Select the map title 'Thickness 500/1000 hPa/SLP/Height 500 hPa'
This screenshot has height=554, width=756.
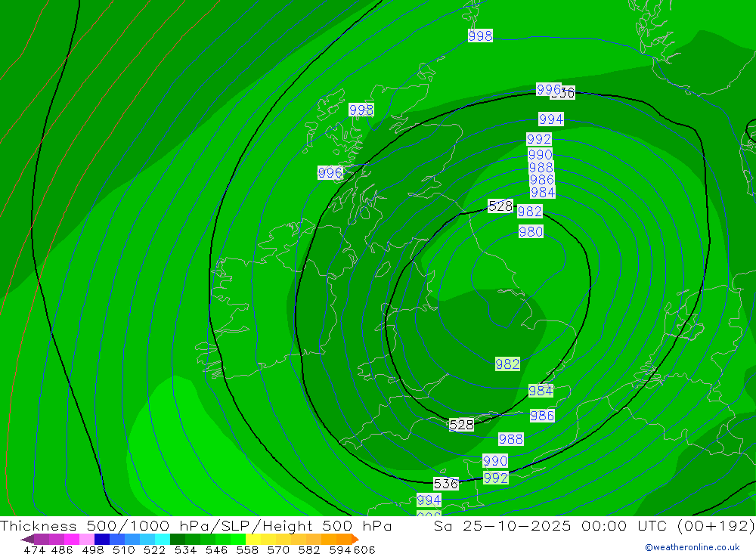click(196, 525)
